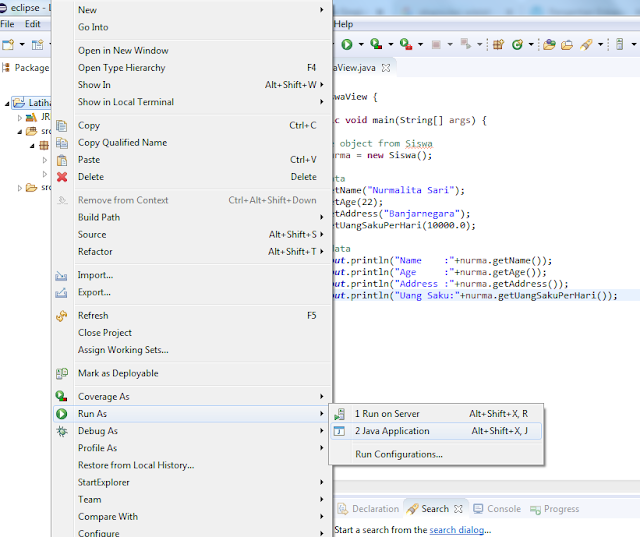Open the Help menu
Image resolution: width=640 pixels, height=537 pixels.
[x=343, y=24]
